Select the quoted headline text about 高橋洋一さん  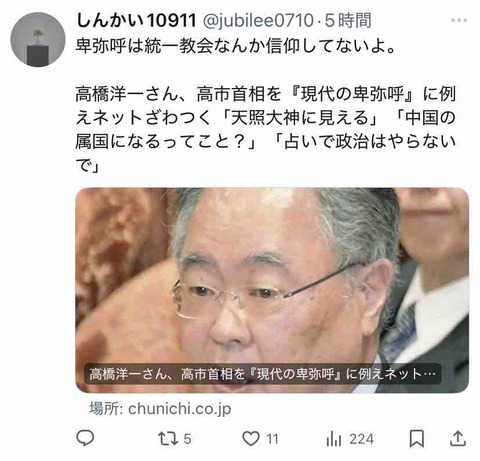pyautogui.click(x=265, y=129)
